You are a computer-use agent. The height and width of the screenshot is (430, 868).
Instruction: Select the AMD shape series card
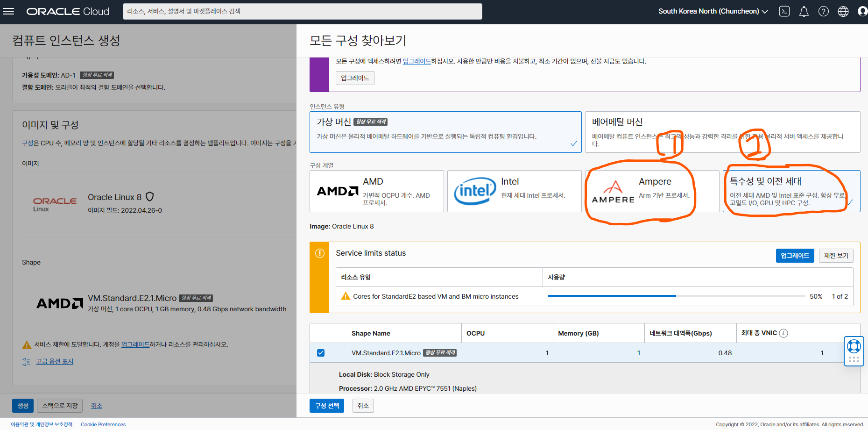pyautogui.click(x=377, y=191)
